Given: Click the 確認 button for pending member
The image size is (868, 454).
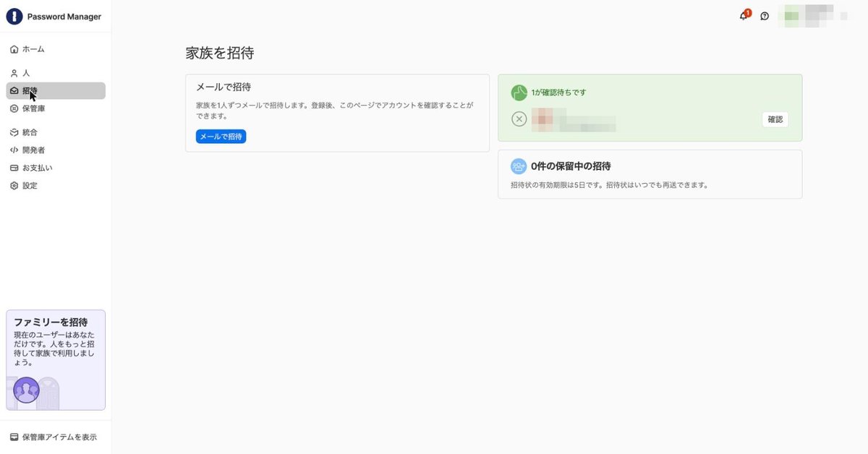Looking at the screenshot, I should pyautogui.click(x=775, y=119).
